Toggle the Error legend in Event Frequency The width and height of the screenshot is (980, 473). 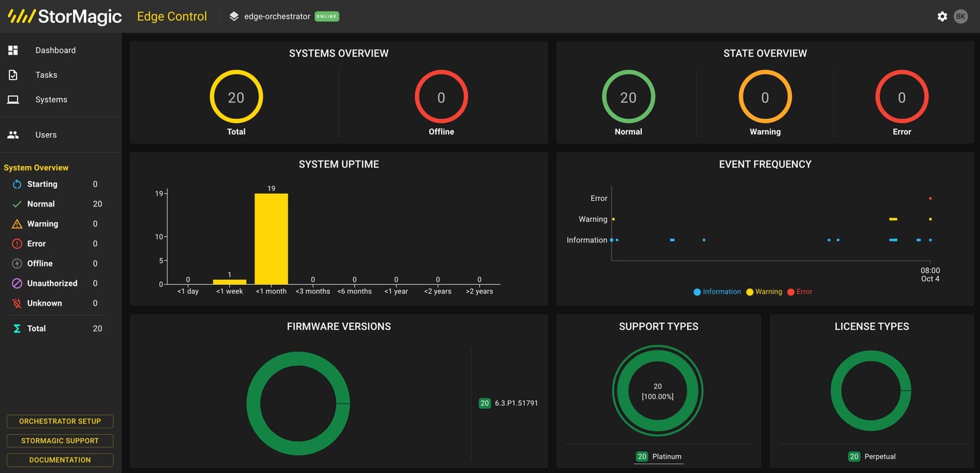pos(800,291)
